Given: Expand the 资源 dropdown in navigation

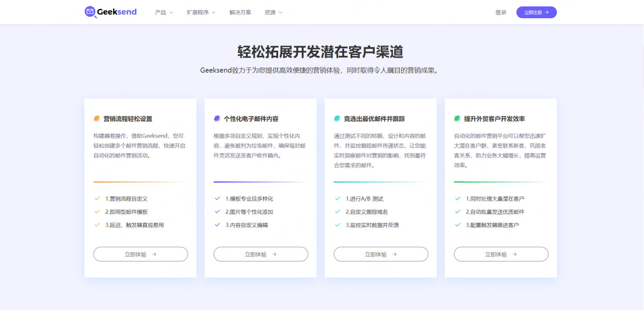Looking at the screenshot, I should coord(273,12).
